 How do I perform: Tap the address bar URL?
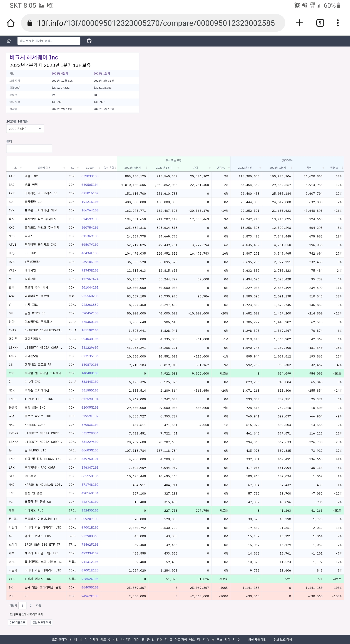(x=156, y=23)
